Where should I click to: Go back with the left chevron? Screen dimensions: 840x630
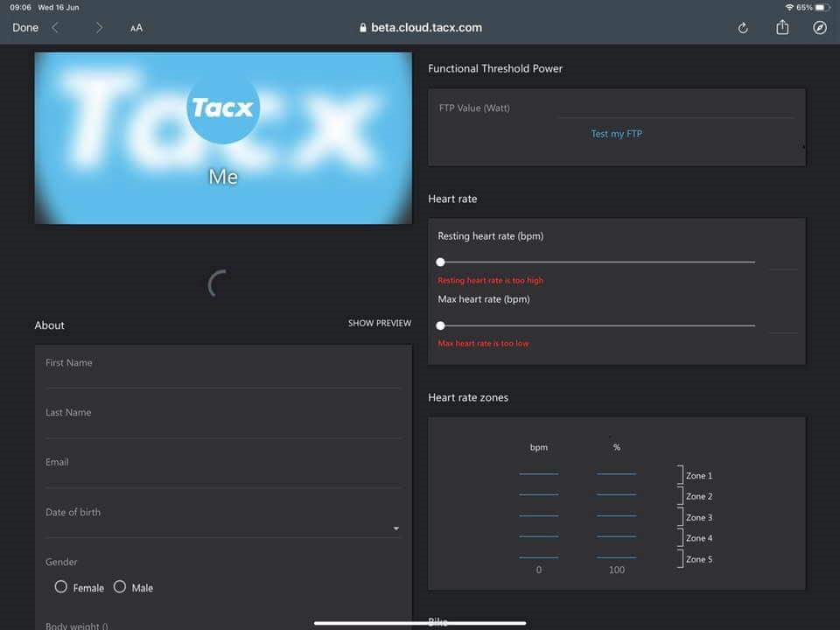55,28
